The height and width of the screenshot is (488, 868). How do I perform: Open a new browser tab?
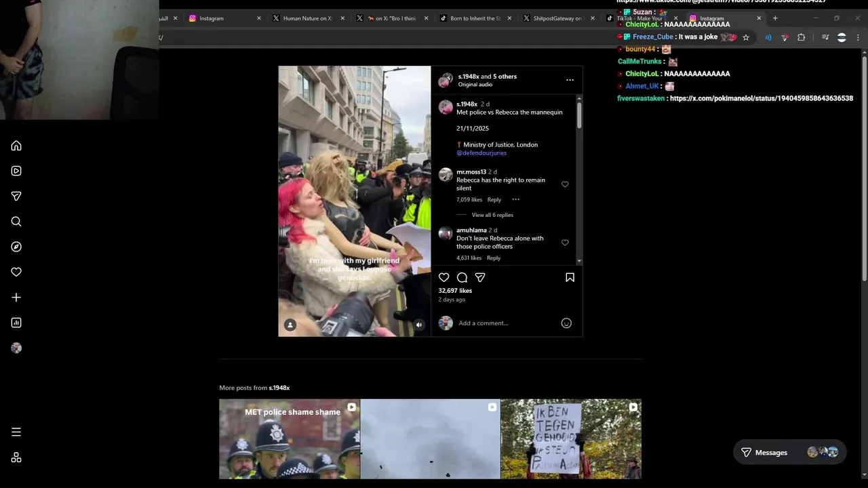tap(775, 18)
